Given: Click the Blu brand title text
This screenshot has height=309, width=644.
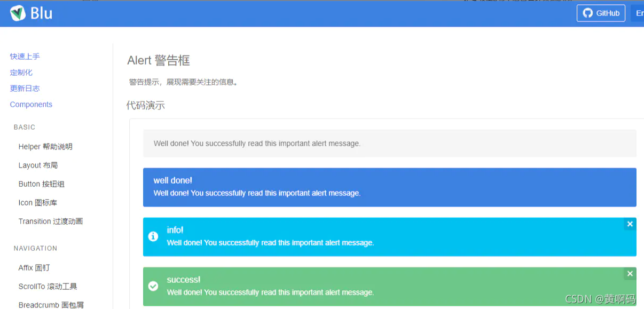Looking at the screenshot, I should click(42, 13).
